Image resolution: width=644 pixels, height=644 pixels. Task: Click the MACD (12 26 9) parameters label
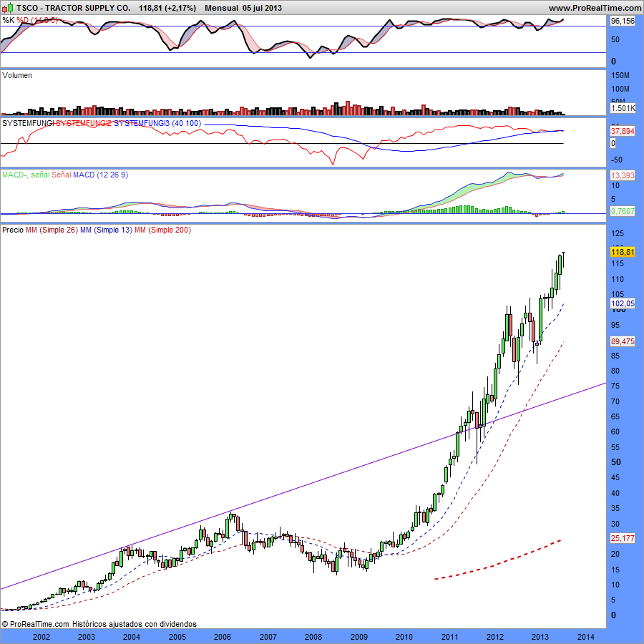tap(100, 175)
